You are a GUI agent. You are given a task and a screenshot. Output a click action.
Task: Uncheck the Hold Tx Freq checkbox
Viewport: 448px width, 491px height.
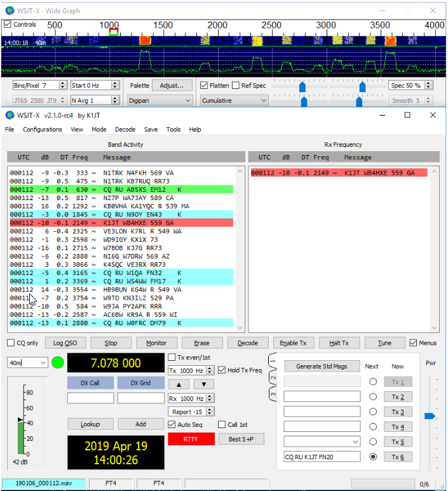[x=222, y=370]
